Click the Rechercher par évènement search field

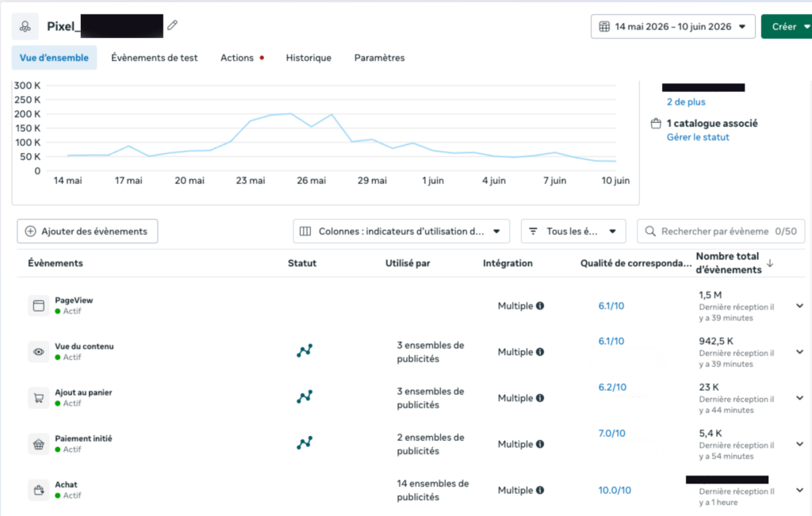(x=721, y=231)
